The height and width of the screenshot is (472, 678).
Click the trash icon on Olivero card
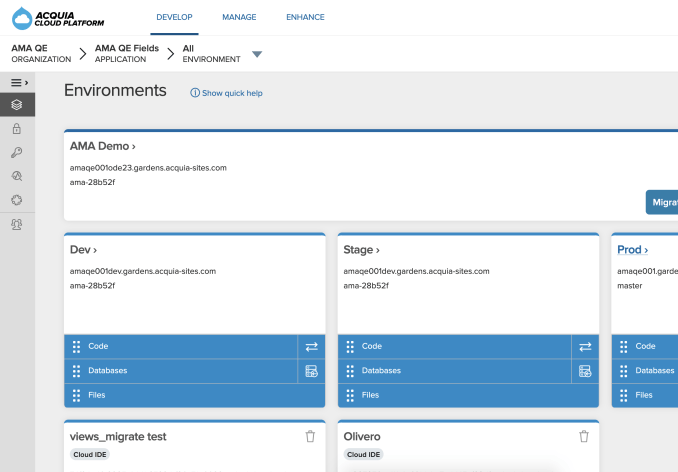point(584,436)
